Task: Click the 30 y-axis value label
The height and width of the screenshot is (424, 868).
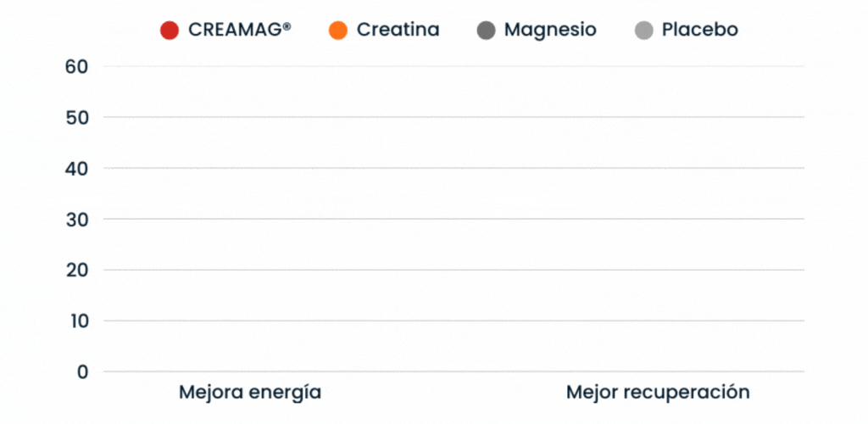Action: tap(77, 219)
